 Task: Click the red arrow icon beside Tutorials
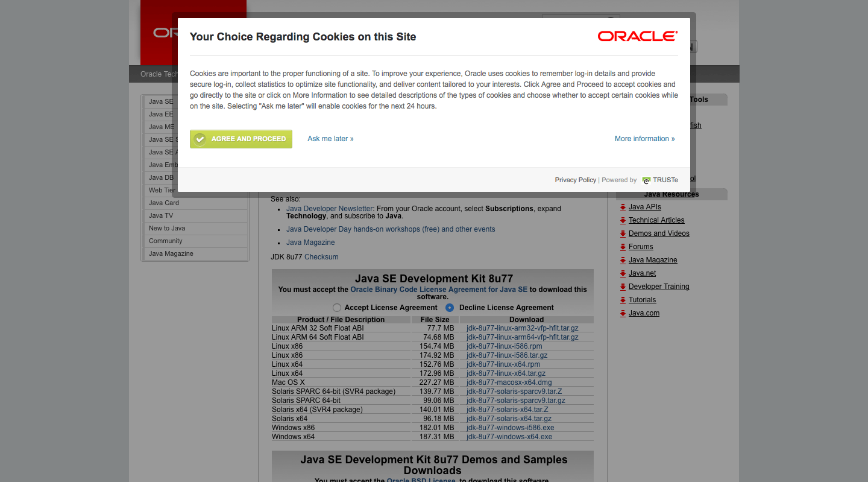pyautogui.click(x=623, y=300)
